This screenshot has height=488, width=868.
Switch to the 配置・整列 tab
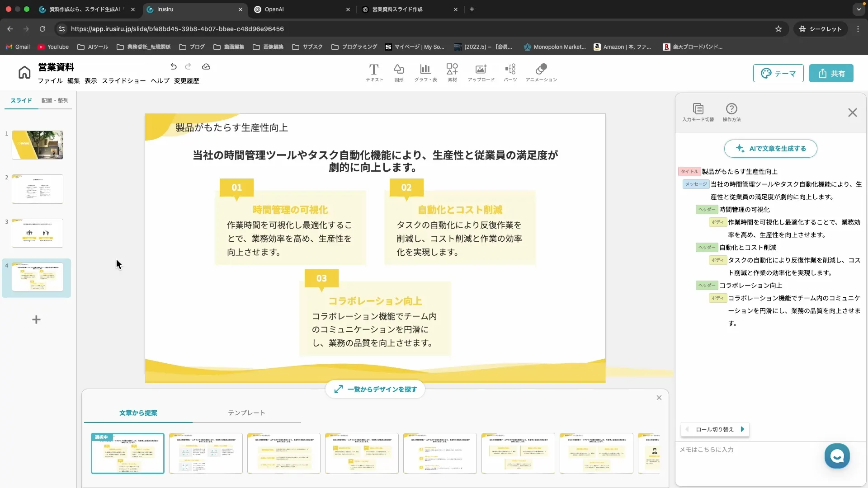point(55,101)
